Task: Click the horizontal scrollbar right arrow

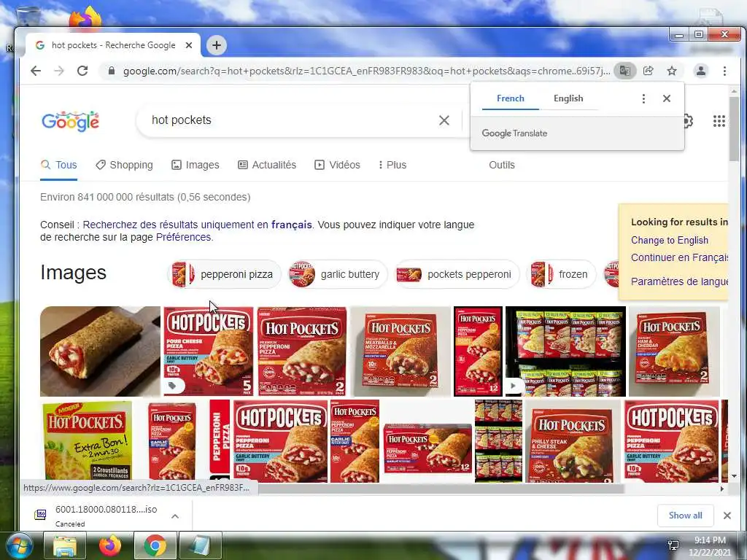Action: click(722, 489)
